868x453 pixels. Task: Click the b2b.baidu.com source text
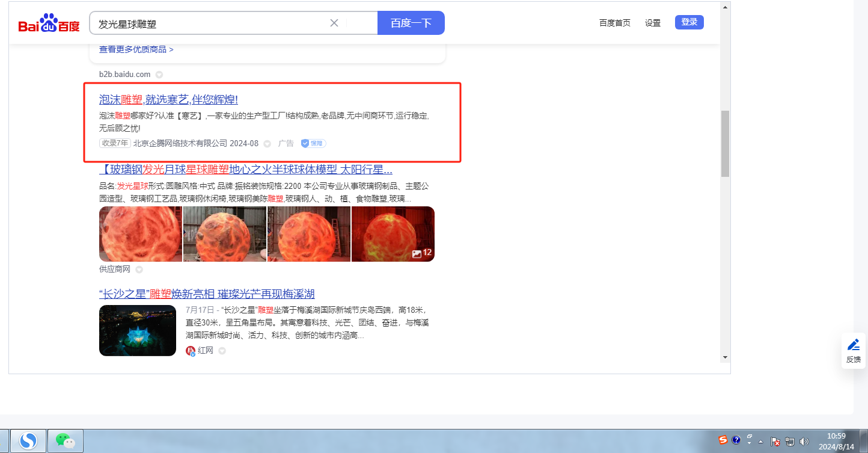click(x=125, y=74)
